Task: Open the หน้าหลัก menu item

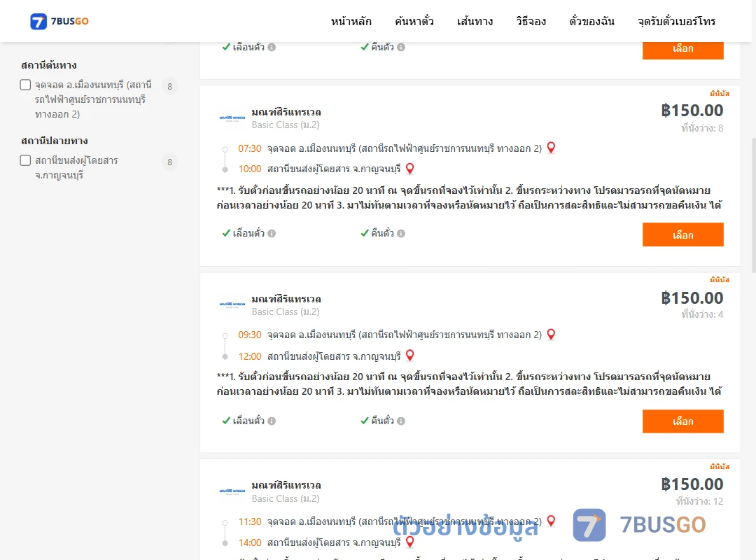Action: point(351,21)
